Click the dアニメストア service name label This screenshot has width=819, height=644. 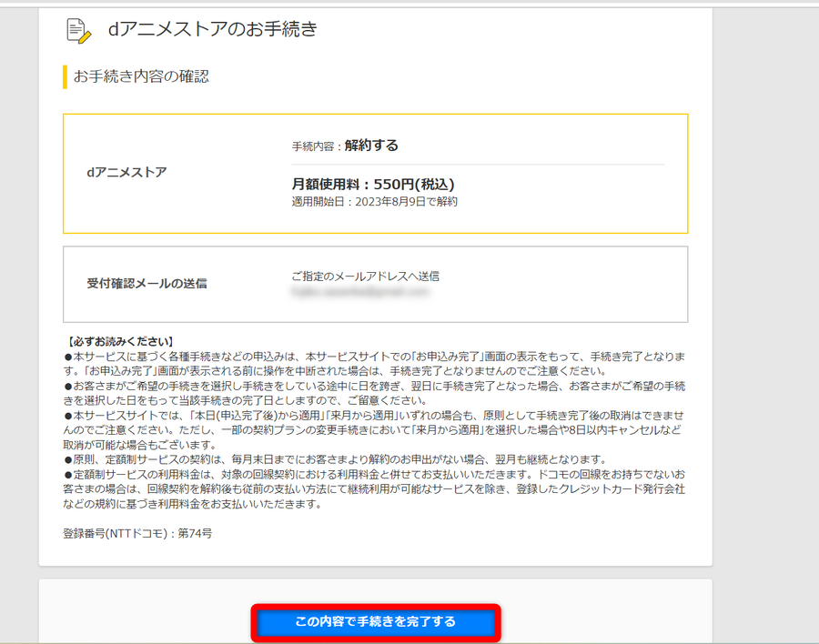pyautogui.click(x=126, y=172)
